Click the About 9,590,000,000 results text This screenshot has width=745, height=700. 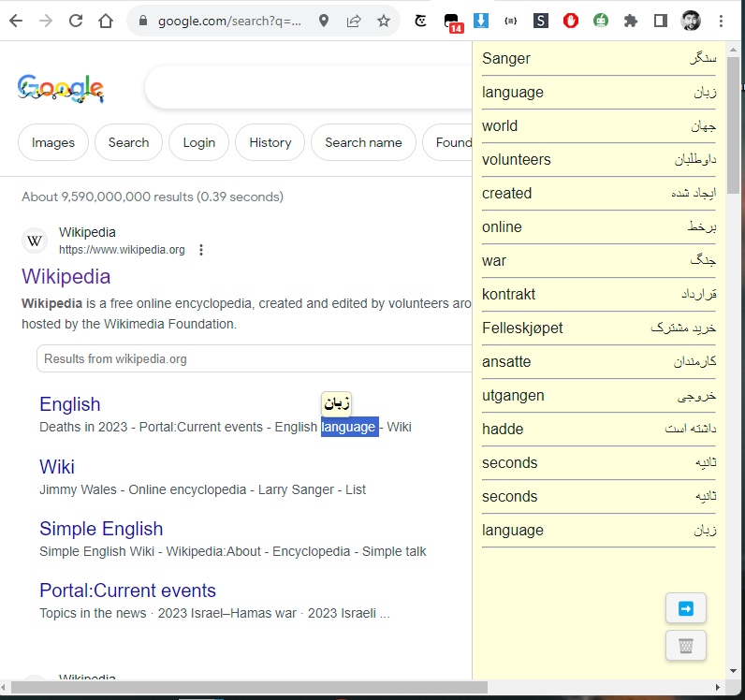(x=153, y=197)
